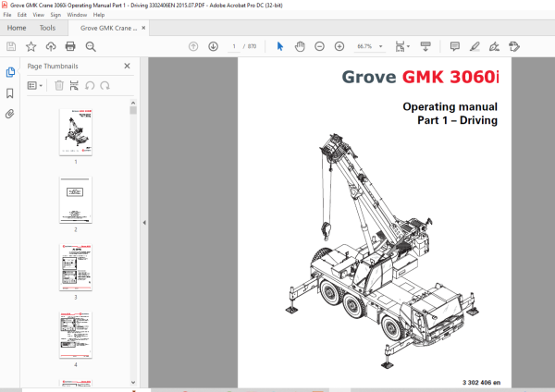Image resolution: width=555 pixels, height=392 pixels.
Task: Click the Save file icon
Action: [11, 46]
